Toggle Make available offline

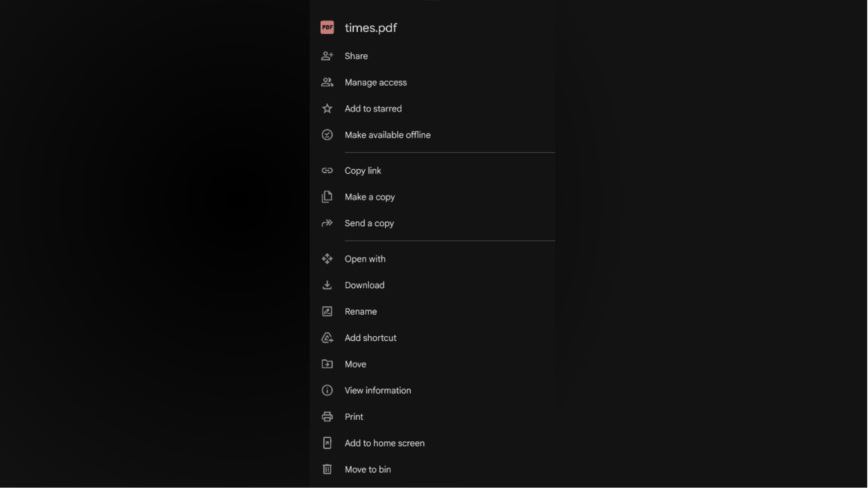(x=387, y=135)
